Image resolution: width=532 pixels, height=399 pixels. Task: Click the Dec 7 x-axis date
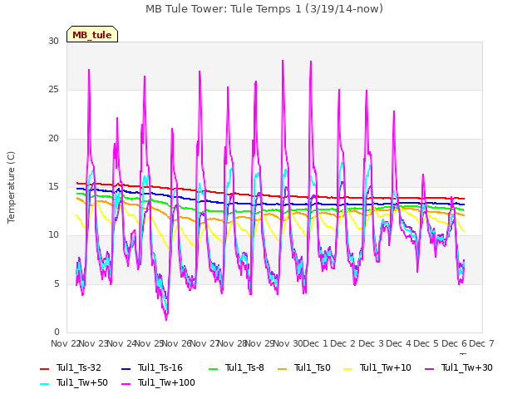point(482,343)
